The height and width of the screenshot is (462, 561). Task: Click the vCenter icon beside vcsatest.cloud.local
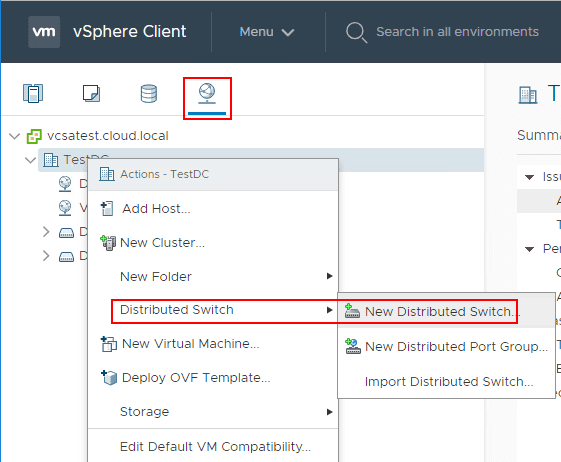[x=34, y=136]
